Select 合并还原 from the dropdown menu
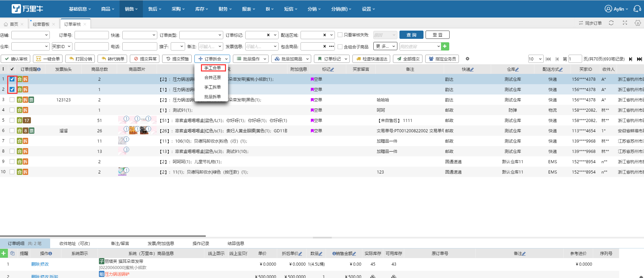This screenshot has width=644, height=278. point(213,77)
